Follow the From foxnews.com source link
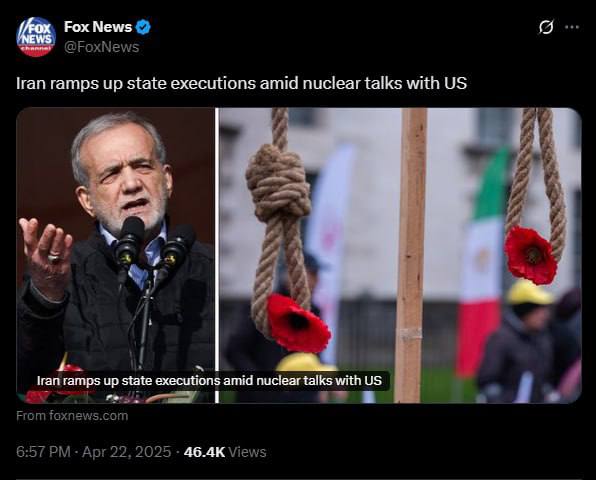This screenshot has width=596, height=480. (72, 416)
